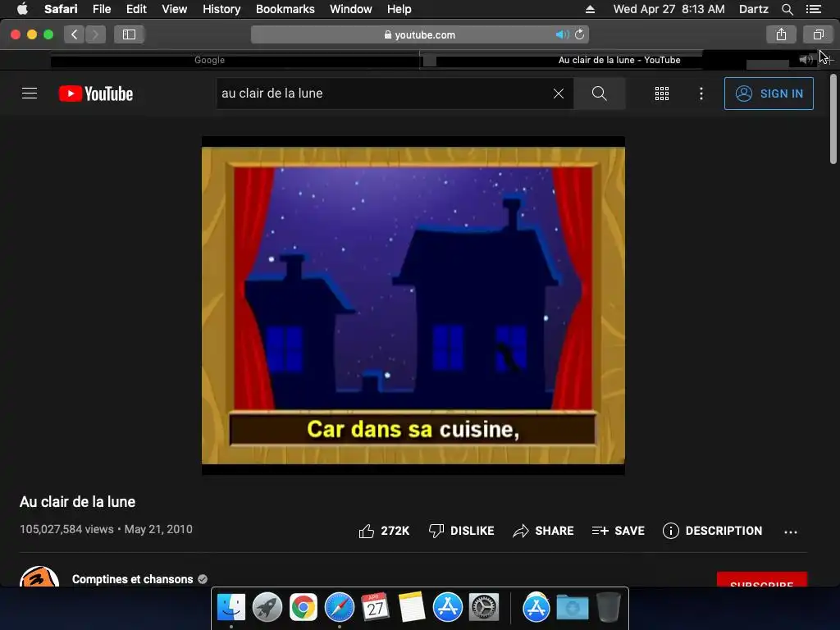Open more actions ellipsis beside DESCRIPTION
Screen dimensions: 840x630
791,532
